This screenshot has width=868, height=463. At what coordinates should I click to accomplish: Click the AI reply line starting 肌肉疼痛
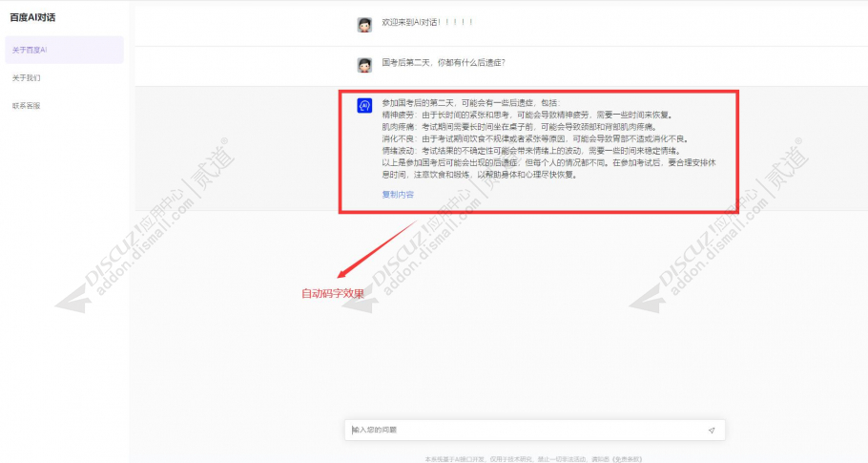(x=519, y=127)
